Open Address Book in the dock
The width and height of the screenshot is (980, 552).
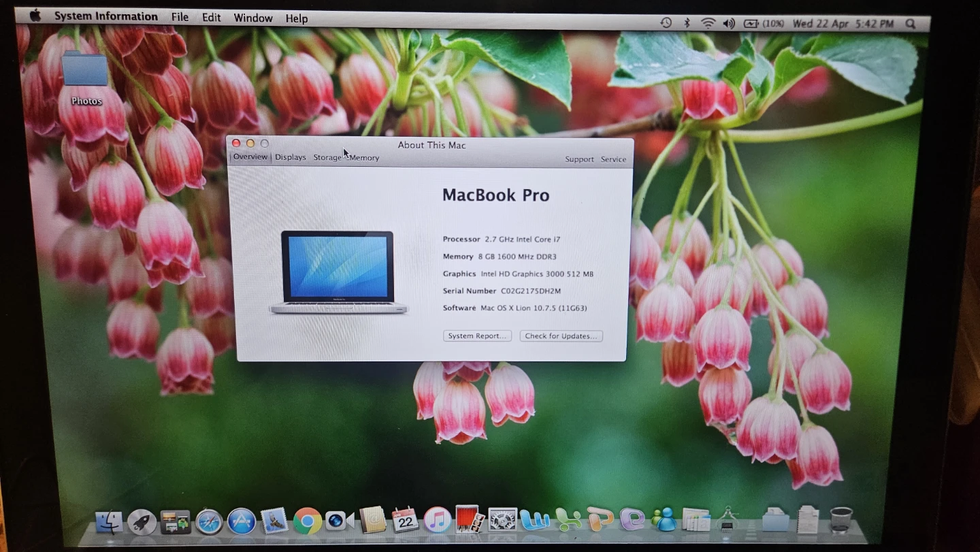coord(372,521)
